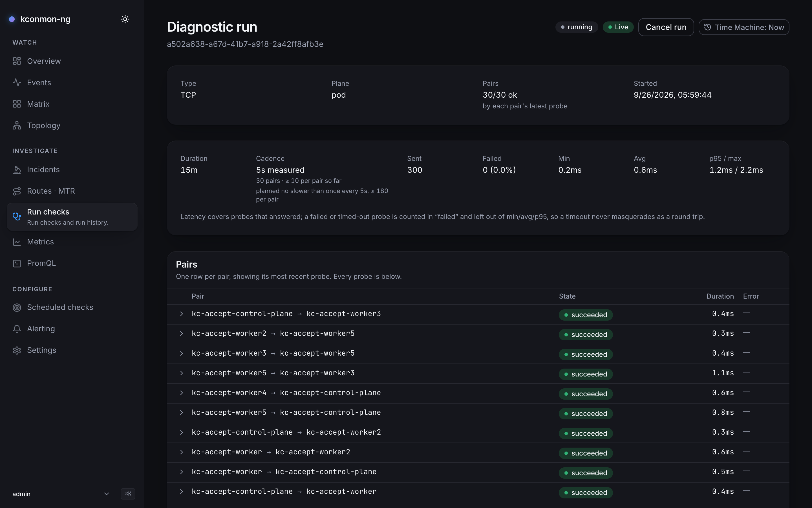
Task: Click the PromQL terminal icon
Action: coord(17,263)
